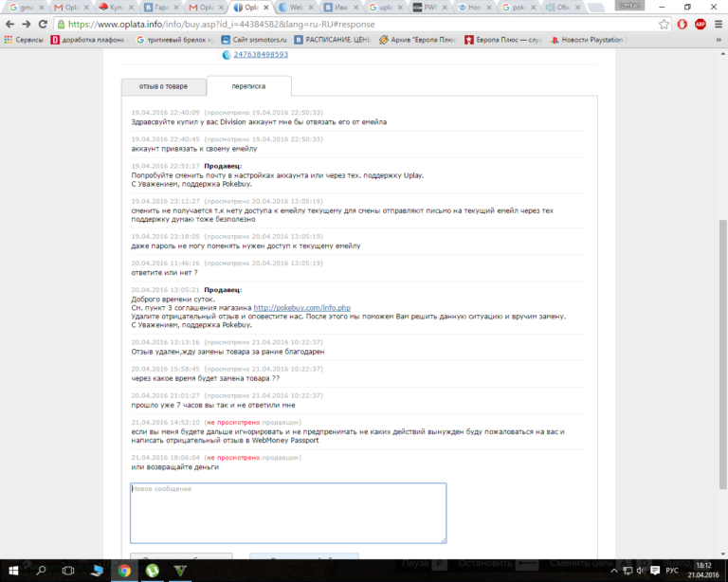The height and width of the screenshot is (582, 728).
Task: Close the active Oplata browser tab
Action: click(x=266, y=8)
